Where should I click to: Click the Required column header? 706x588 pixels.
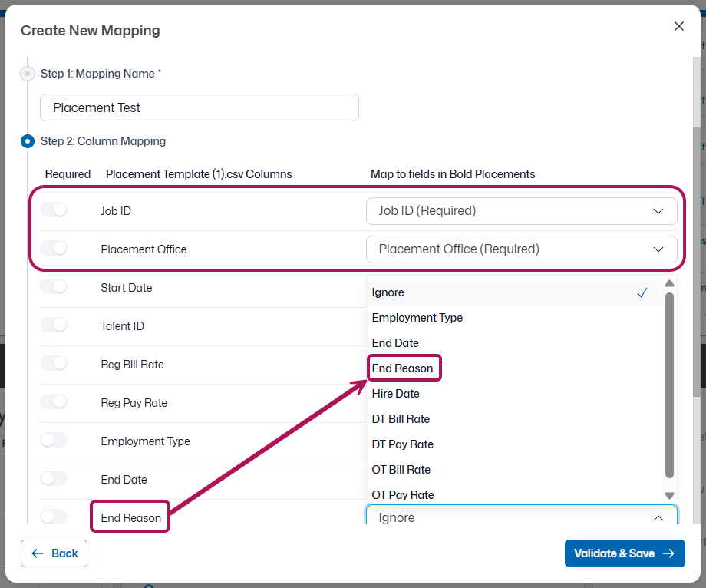pos(68,174)
